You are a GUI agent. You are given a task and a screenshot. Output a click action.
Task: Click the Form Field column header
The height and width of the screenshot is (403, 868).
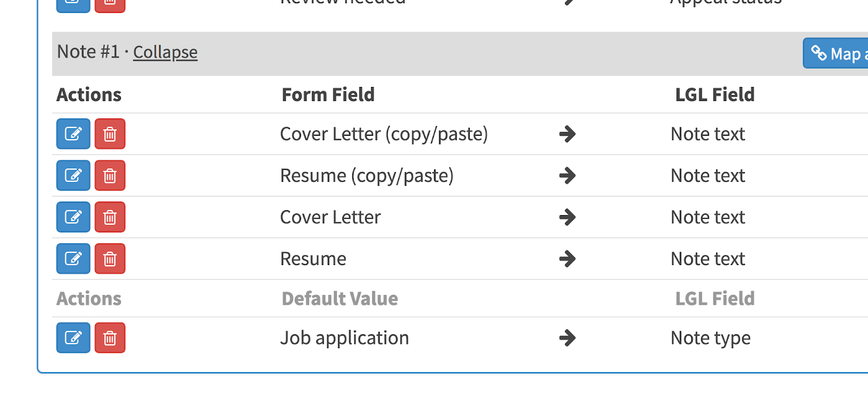[x=328, y=95]
